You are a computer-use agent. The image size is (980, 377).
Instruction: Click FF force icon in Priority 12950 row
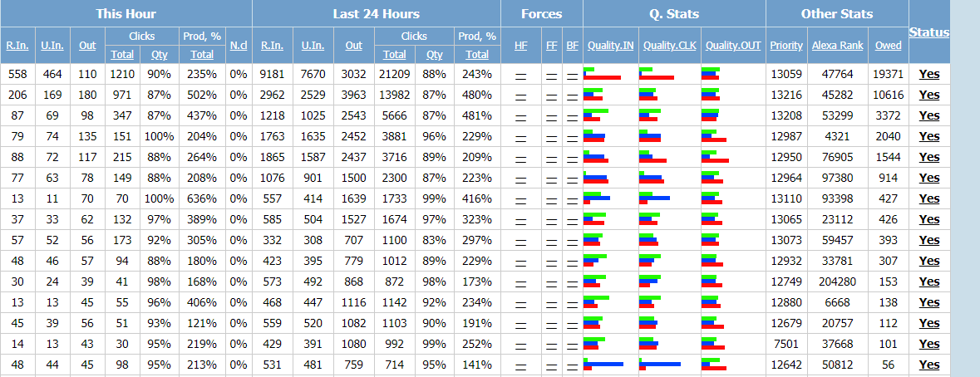tap(551, 159)
